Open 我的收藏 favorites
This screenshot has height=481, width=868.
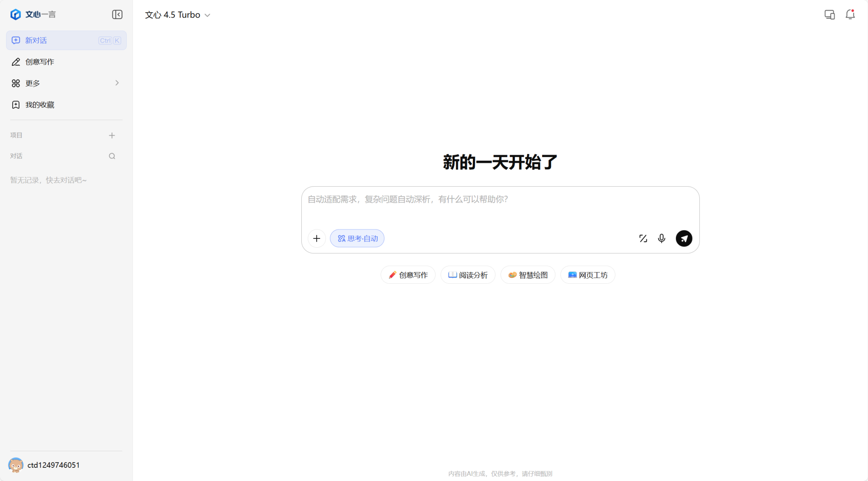tap(39, 105)
